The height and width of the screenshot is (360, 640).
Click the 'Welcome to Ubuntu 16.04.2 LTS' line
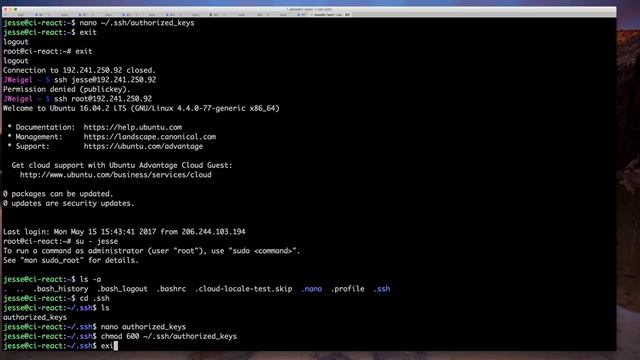[141, 109]
